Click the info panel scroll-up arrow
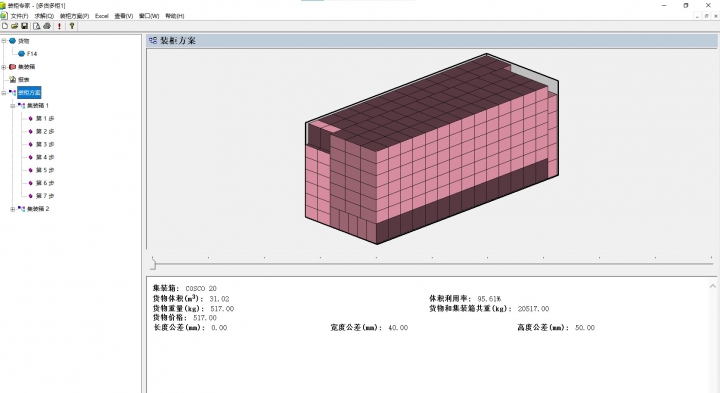The width and height of the screenshot is (720, 393). coord(713,286)
